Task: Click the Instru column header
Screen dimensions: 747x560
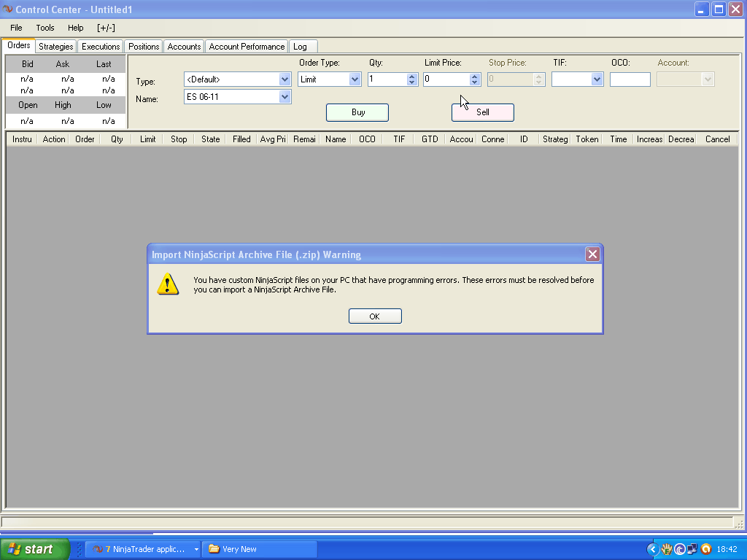Action: pyautogui.click(x=22, y=139)
